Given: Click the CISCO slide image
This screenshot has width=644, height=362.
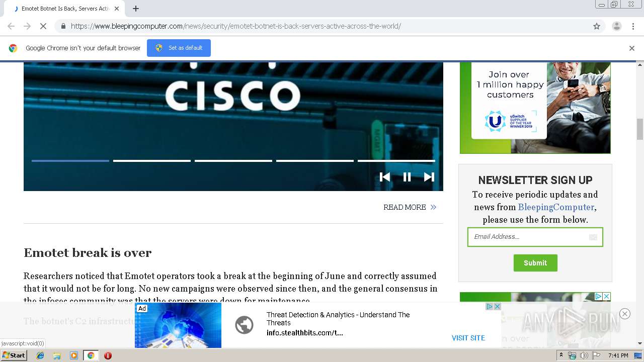Looking at the screenshot, I should (233, 126).
